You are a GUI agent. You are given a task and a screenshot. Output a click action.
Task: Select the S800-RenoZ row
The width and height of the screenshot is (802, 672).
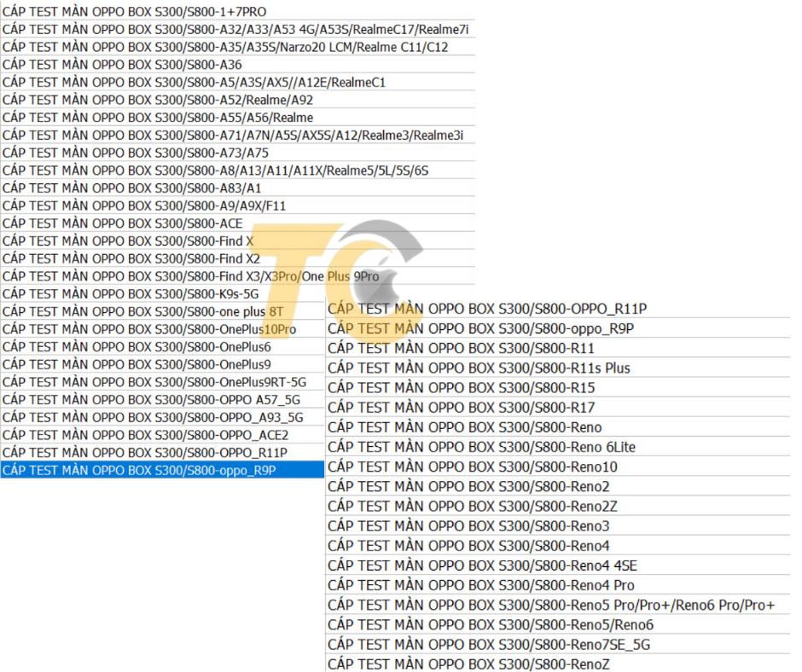point(558,663)
